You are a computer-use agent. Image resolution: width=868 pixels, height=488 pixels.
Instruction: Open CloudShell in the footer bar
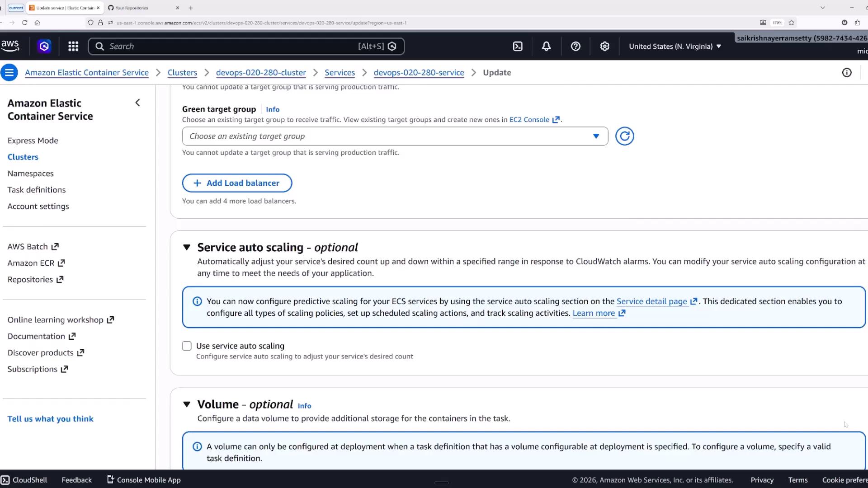coord(24,480)
